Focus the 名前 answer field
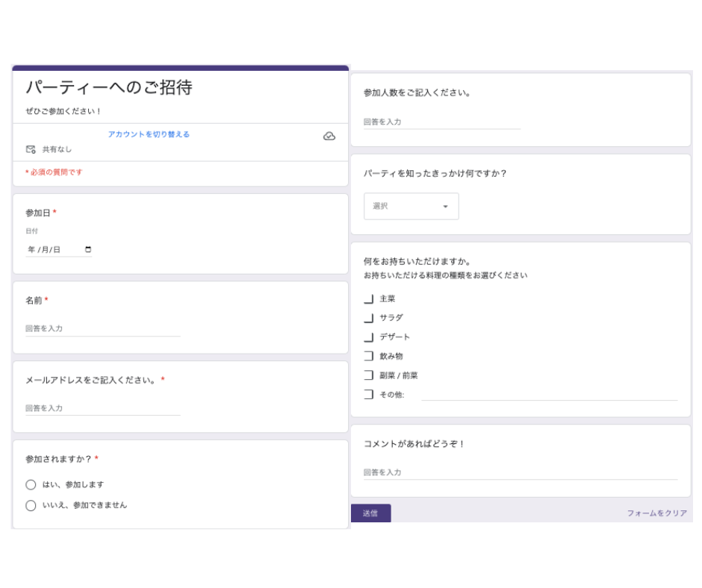Image resolution: width=702 pixels, height=588 pixels. click(103, 329)
